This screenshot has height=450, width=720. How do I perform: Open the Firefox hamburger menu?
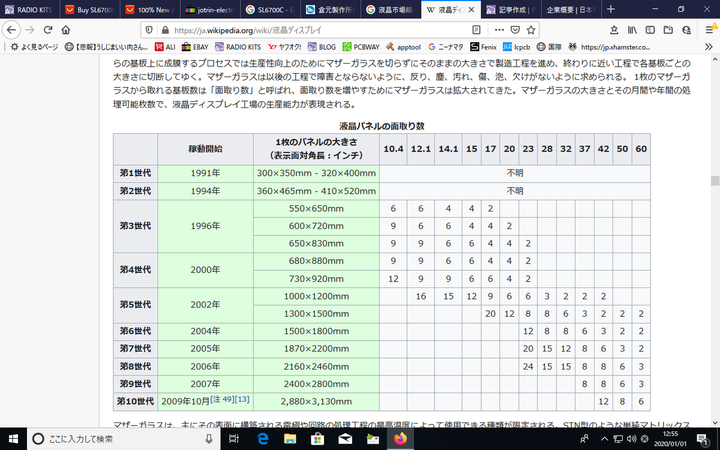click(x=710, y=30)
